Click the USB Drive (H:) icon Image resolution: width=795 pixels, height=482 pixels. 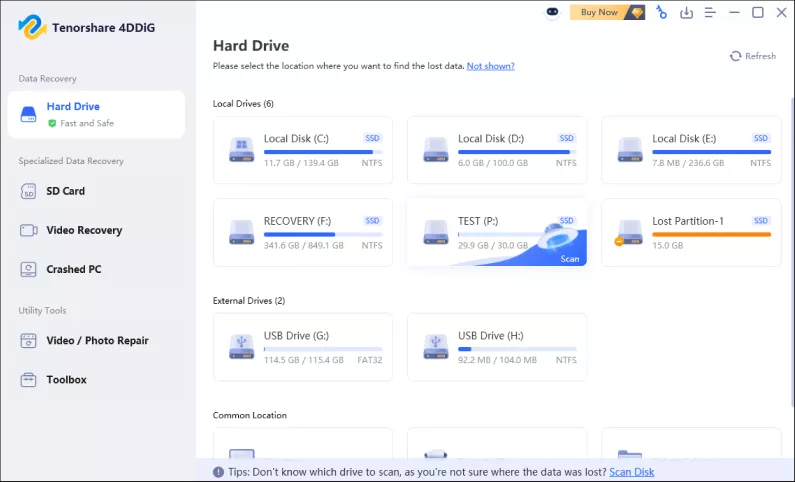point(436,347)
